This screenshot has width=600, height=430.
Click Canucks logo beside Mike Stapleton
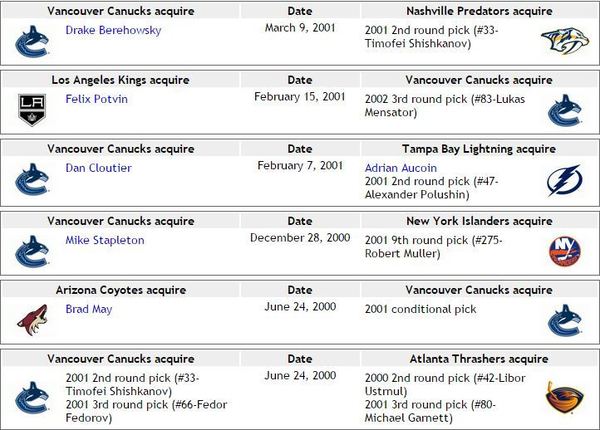[x=31, y=250]
